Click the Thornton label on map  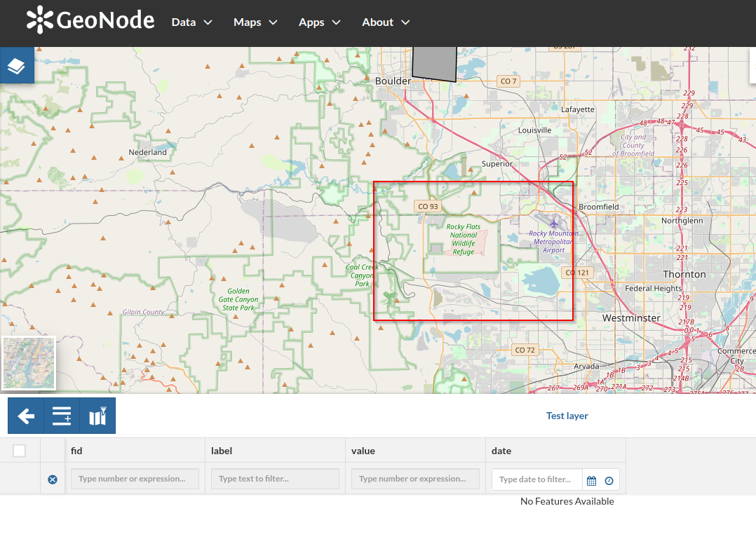(x=684, y=274)
